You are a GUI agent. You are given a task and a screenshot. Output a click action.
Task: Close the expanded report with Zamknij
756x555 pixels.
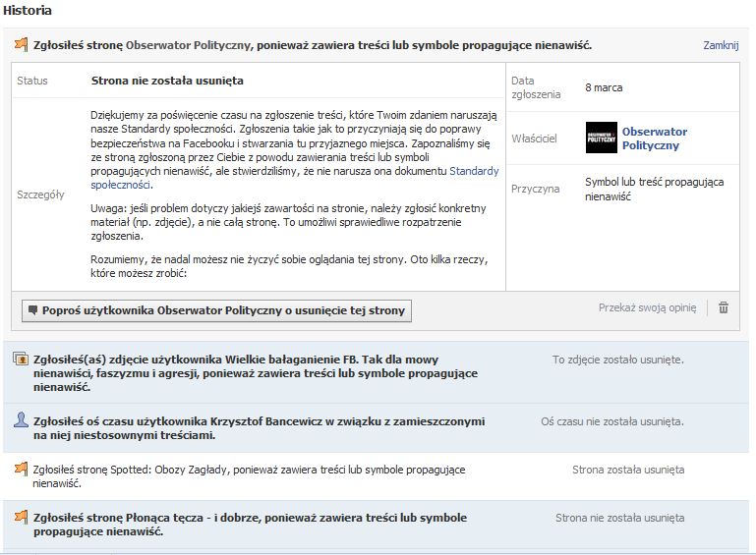coord(721,45)
